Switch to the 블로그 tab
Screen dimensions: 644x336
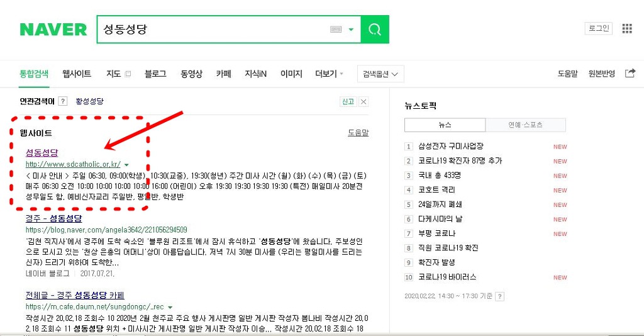tap(155, 74)
